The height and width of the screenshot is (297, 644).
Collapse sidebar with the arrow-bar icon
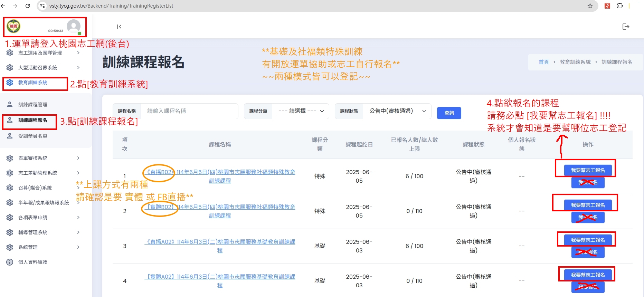[119, 27]
